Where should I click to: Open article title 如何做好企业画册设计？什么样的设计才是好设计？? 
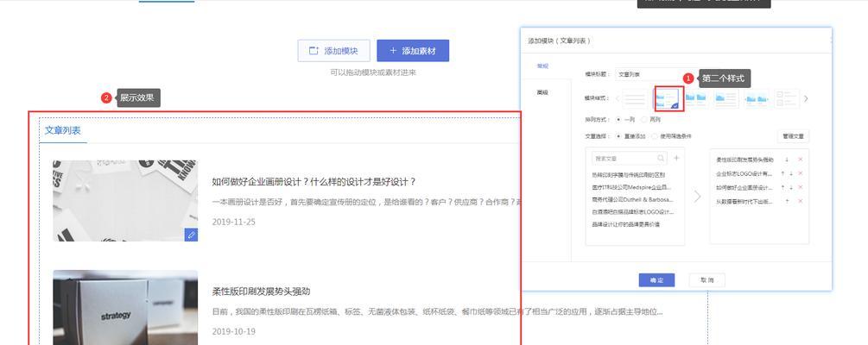[314, 182]
